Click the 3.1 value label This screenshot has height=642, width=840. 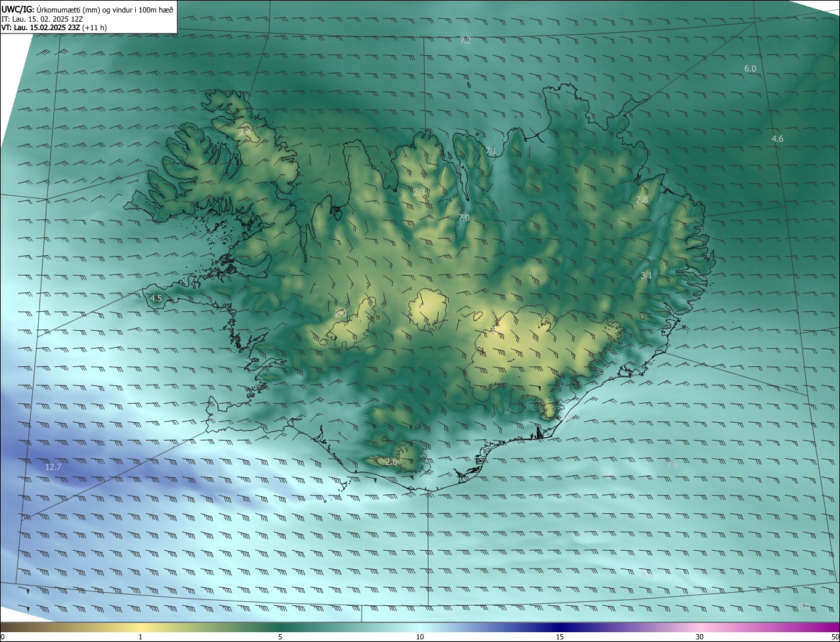tap(646, 275)
